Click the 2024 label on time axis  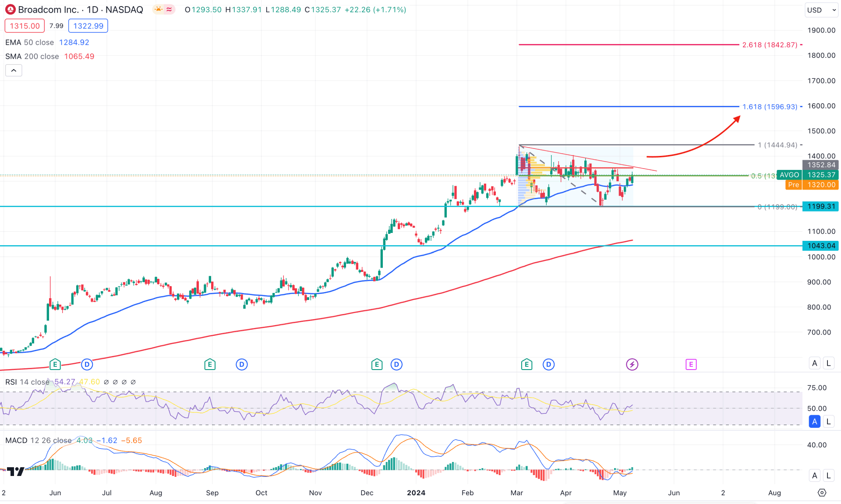pyautogui.click(x=416, y=493)
